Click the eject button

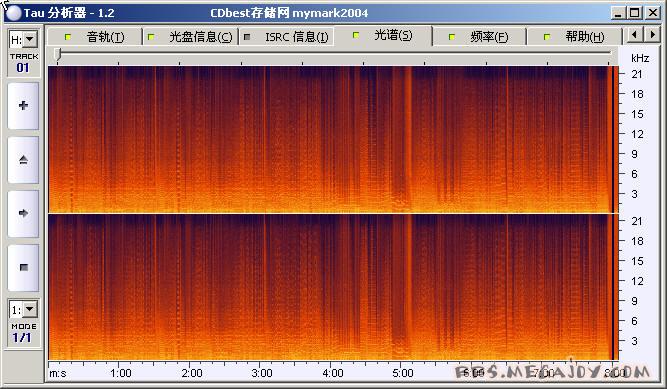pyautogui.click(x=23, y=160)
